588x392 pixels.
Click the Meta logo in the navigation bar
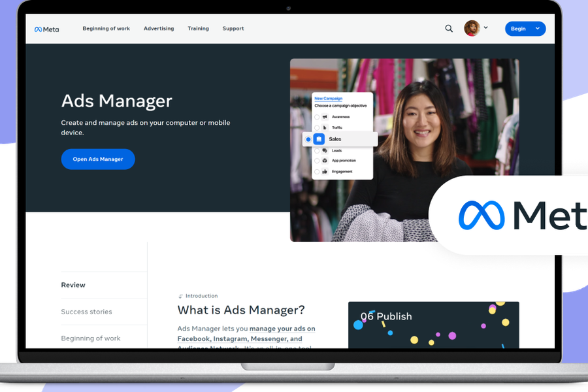tap(46, 29)
